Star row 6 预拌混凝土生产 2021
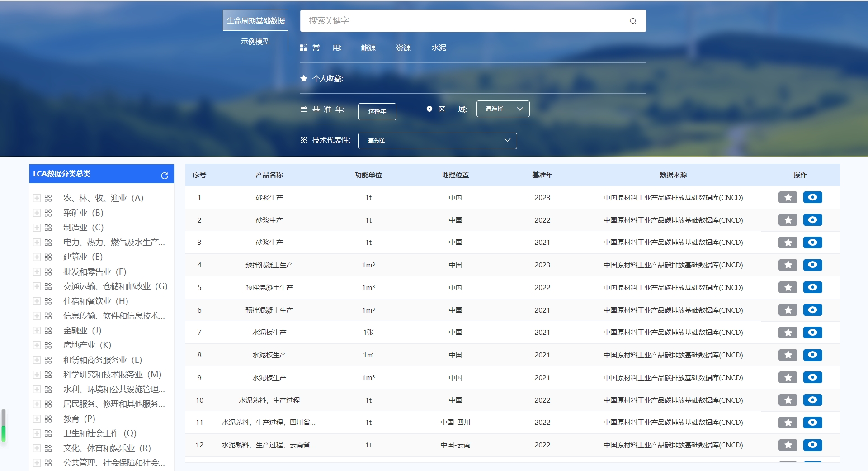Image resolution: width=868 pixels, height=471 pixels. (788, 310)
